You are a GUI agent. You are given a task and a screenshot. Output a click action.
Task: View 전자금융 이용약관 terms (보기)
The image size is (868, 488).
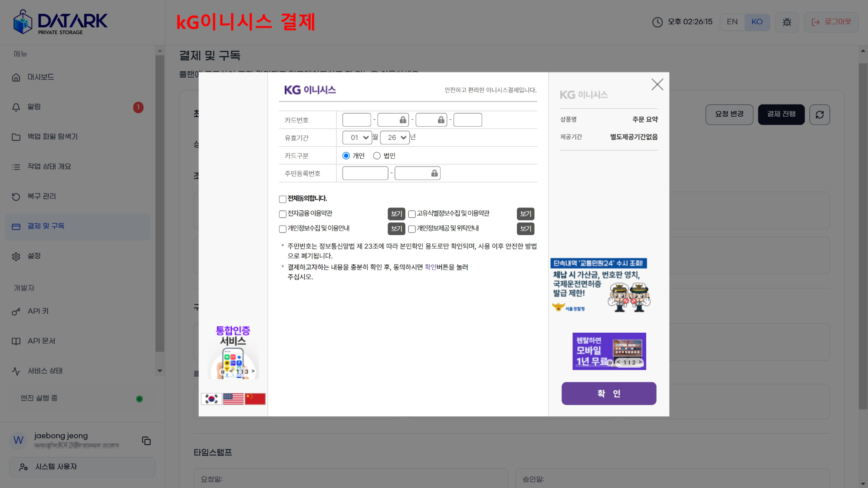click(396, 214)
